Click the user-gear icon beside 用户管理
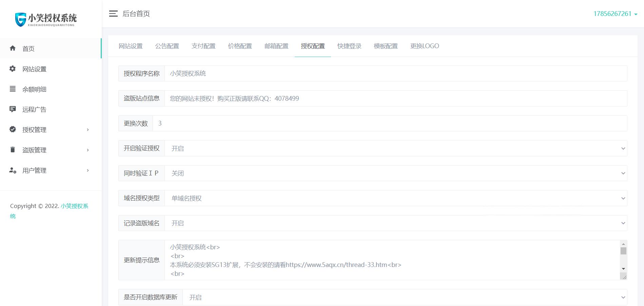The image size is (644, 306). [x=13, y=170]
